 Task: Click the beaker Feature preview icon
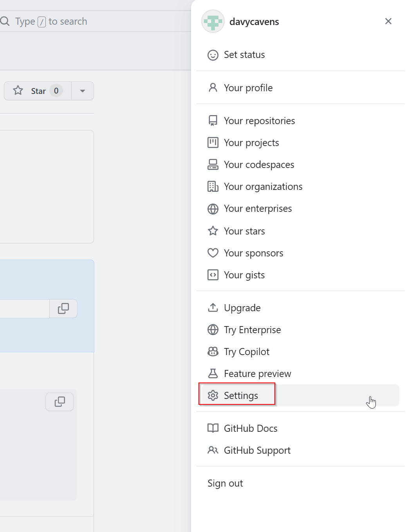click(213, 373)
